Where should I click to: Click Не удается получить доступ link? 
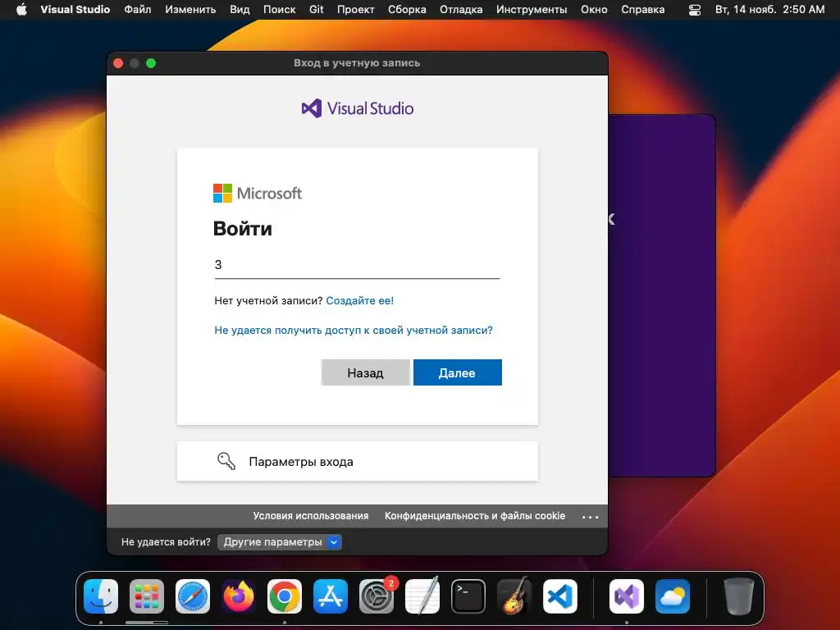(x=354, y=330)
